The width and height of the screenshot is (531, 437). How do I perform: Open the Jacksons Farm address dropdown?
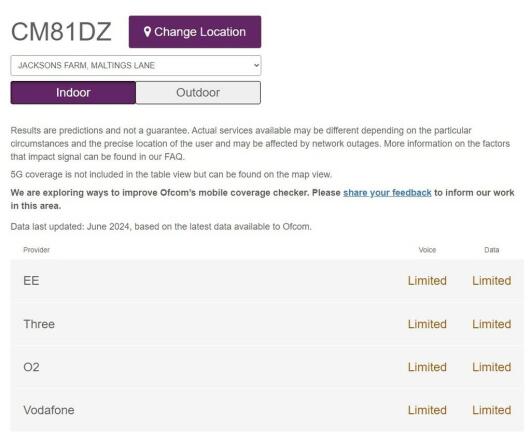(136, 65)
